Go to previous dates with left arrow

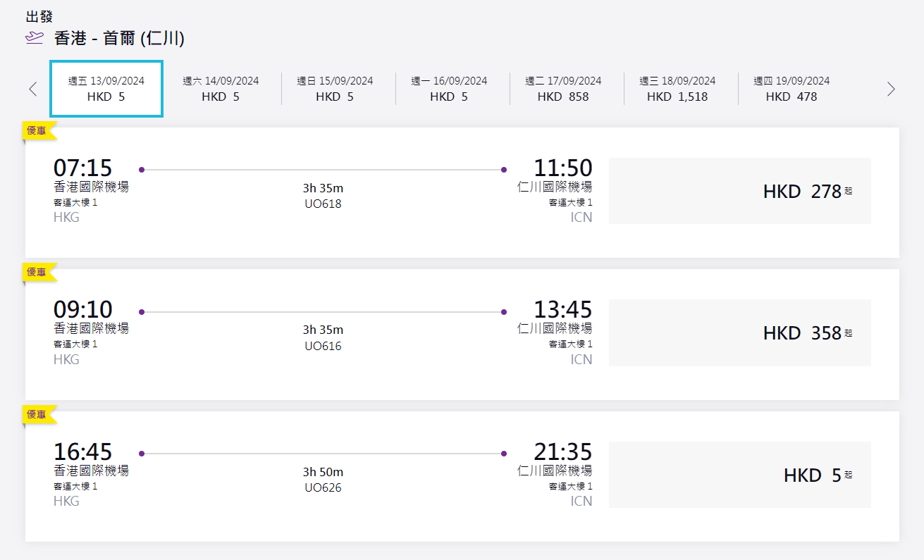point(32,89)
